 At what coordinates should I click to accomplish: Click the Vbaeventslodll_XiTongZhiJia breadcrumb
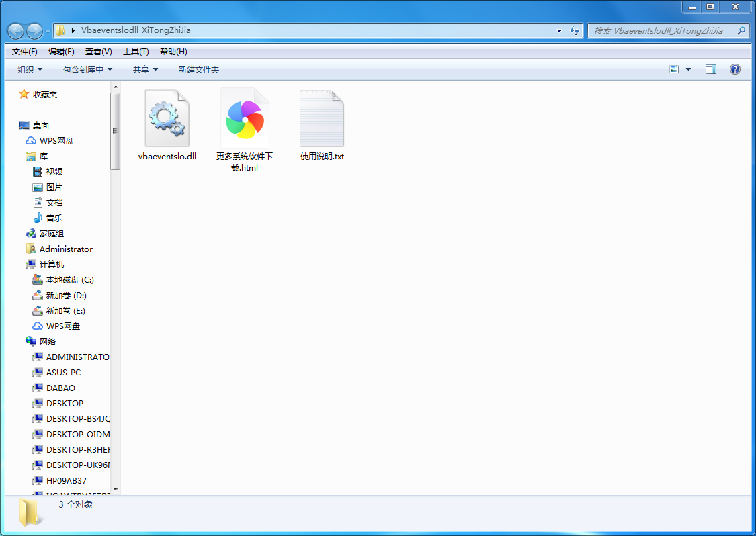pyautogui.click(x=136, y=30)
